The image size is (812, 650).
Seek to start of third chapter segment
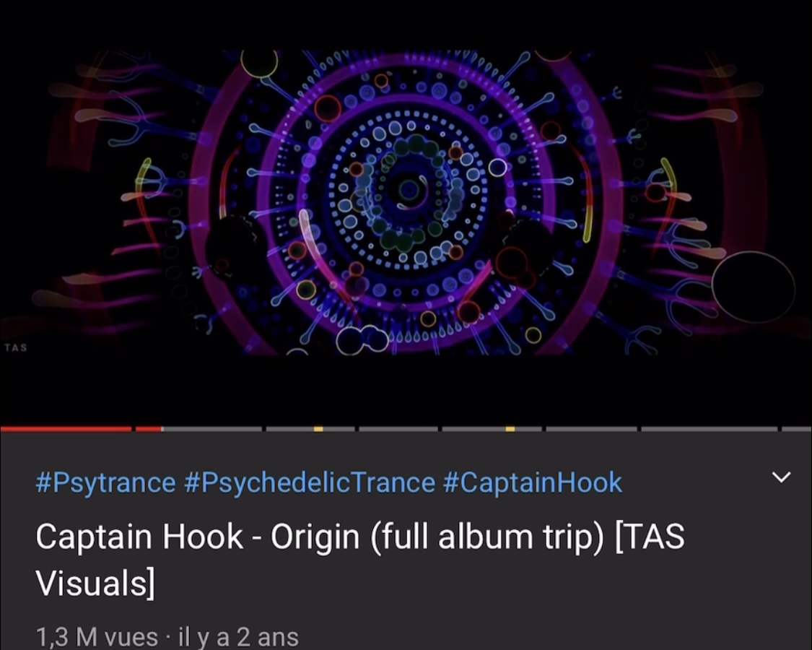[269, 429]
